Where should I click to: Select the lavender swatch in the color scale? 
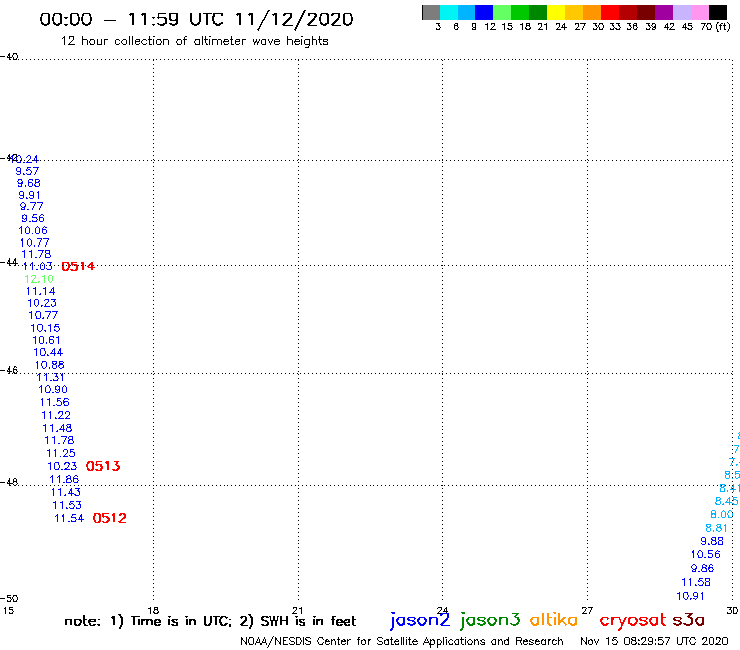coord(682,12)
